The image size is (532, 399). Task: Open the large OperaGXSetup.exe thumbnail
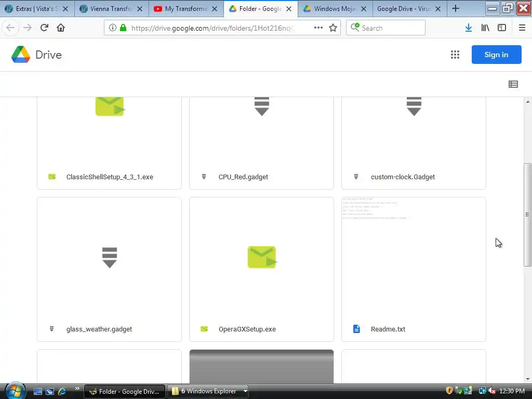point(262,257)
